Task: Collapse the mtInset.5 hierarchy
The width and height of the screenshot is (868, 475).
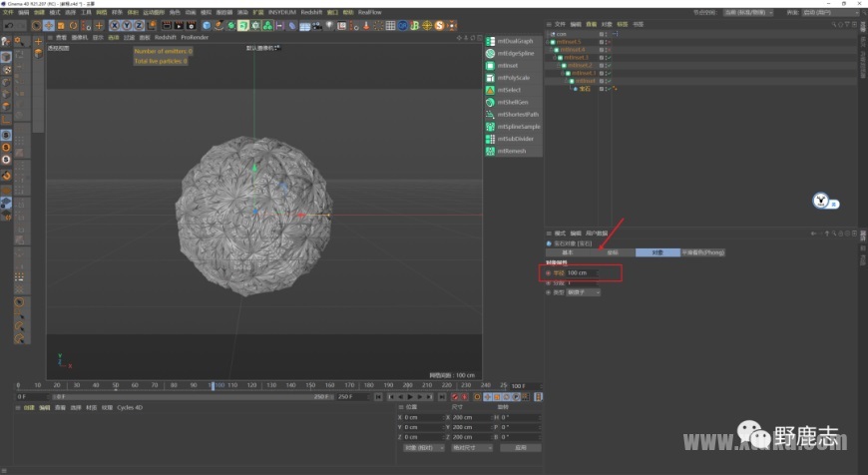Action: [547, 42]
